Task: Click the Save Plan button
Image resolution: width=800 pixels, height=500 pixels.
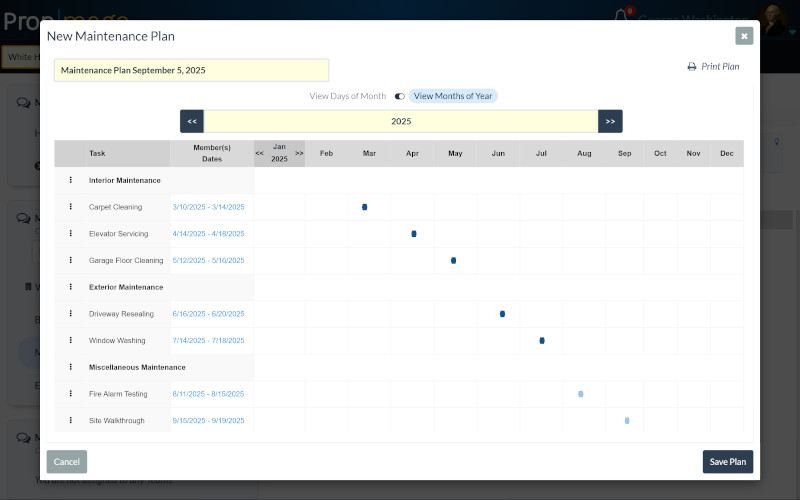Action: 727,462
